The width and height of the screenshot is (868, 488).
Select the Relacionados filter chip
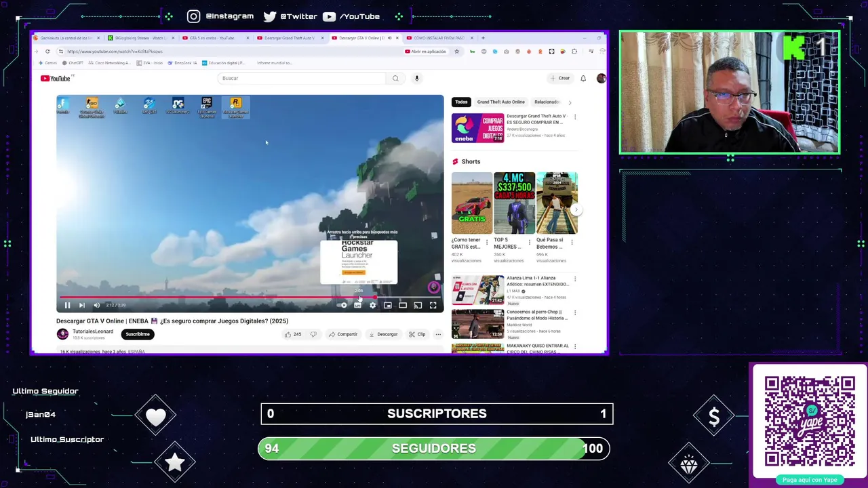point(547,102)
